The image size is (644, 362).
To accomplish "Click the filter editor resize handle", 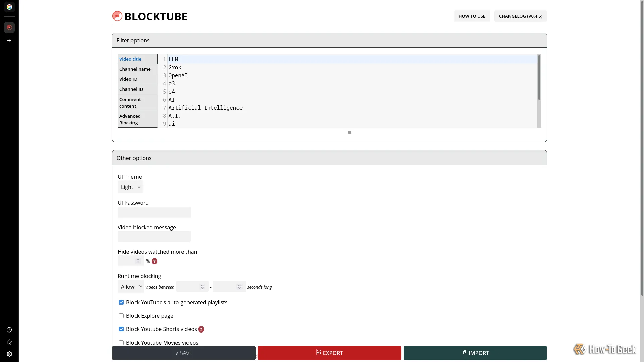I will pyautogui.click(x=350, y=133).
